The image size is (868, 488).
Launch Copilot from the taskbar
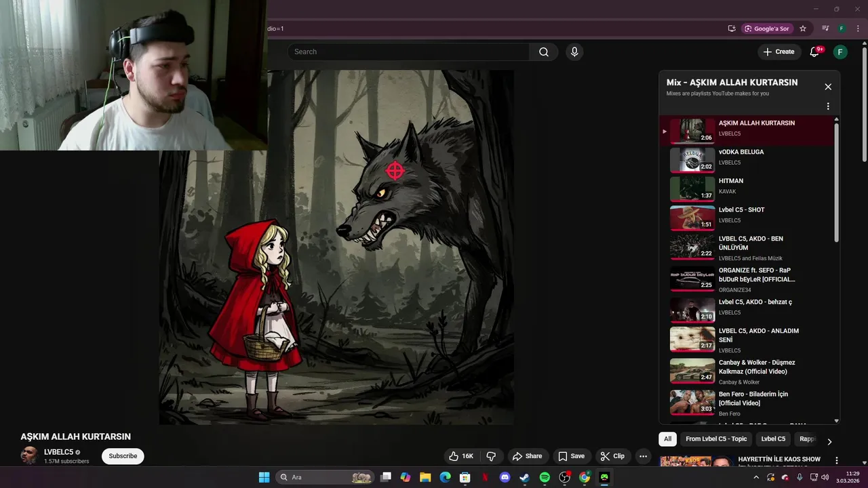point(406,477)
